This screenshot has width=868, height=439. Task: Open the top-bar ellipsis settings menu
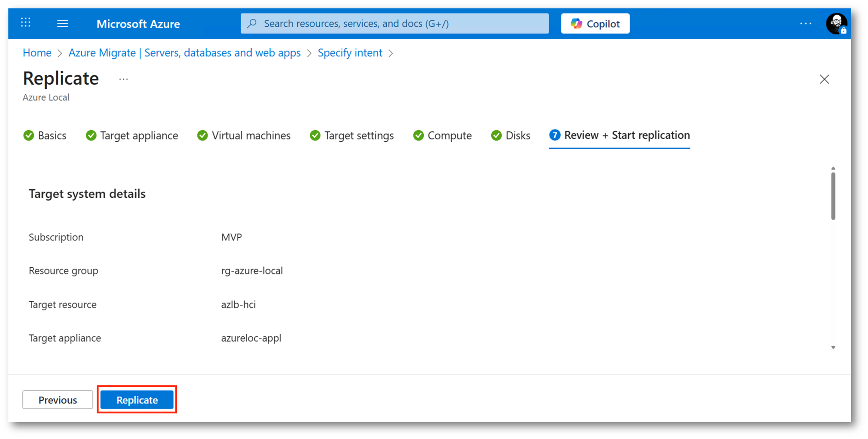pyautogui.click(x=805, y=24)
